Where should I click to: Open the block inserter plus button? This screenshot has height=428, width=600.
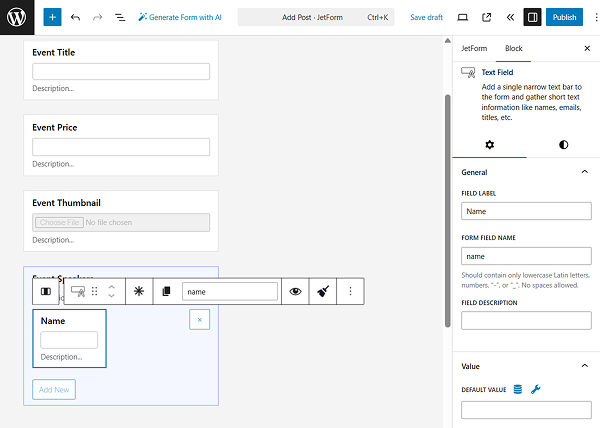52,17
